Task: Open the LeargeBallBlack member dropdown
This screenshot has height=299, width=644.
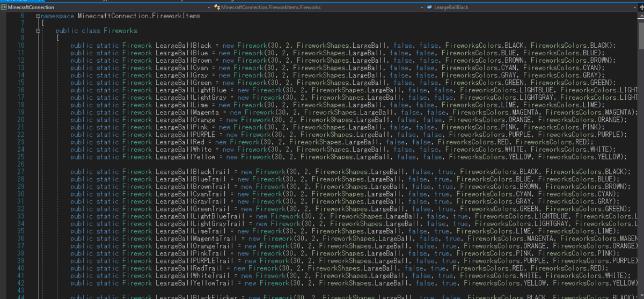Action: click(x=531, y=8)
